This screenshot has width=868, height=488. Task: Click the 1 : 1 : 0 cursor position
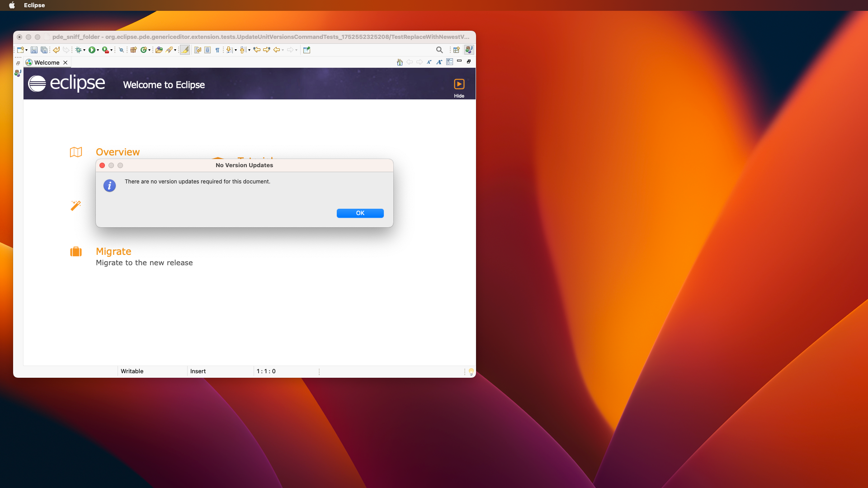[266, 371]
